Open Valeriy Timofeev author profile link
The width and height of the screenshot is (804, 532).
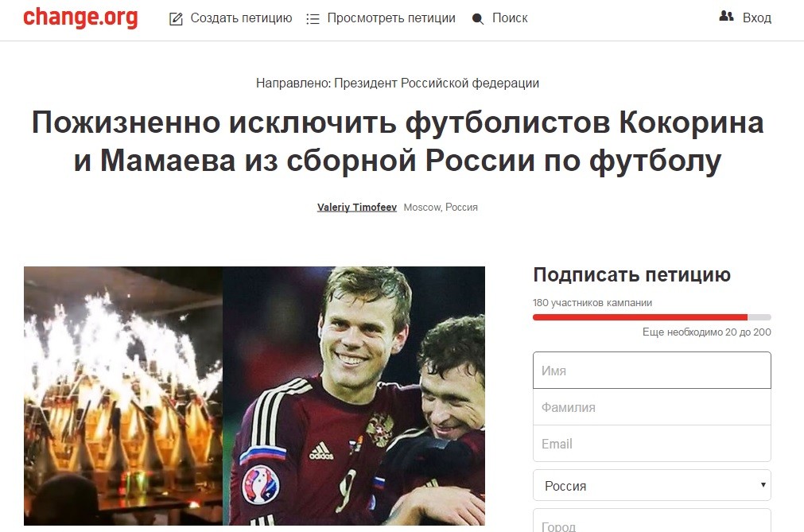pyautogui.click(x=357, y=207)
